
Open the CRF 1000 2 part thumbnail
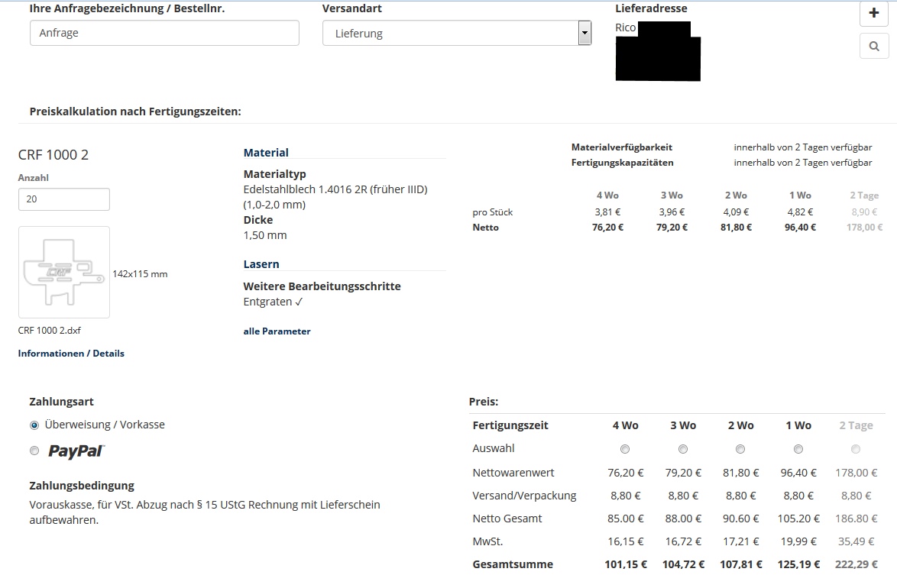coord(64,272)
